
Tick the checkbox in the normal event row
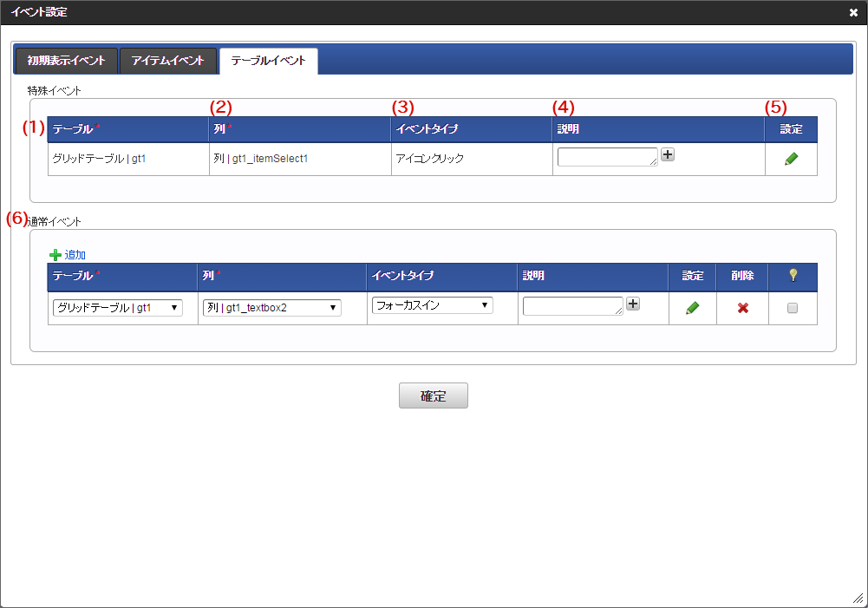(793, 308)
